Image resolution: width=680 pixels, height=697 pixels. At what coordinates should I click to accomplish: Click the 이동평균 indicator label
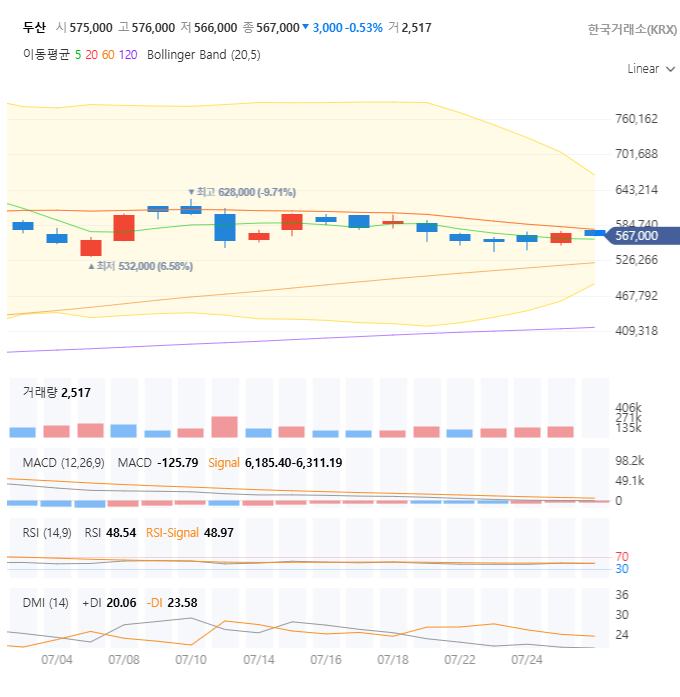point(46,55)
